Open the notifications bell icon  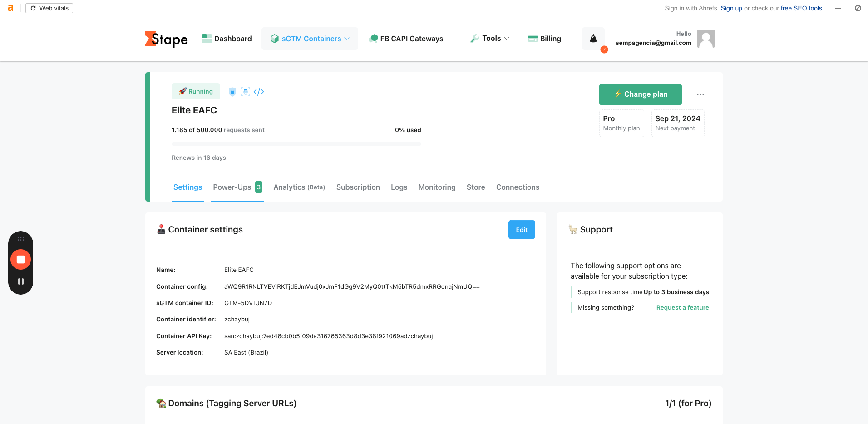coord(593,39)
